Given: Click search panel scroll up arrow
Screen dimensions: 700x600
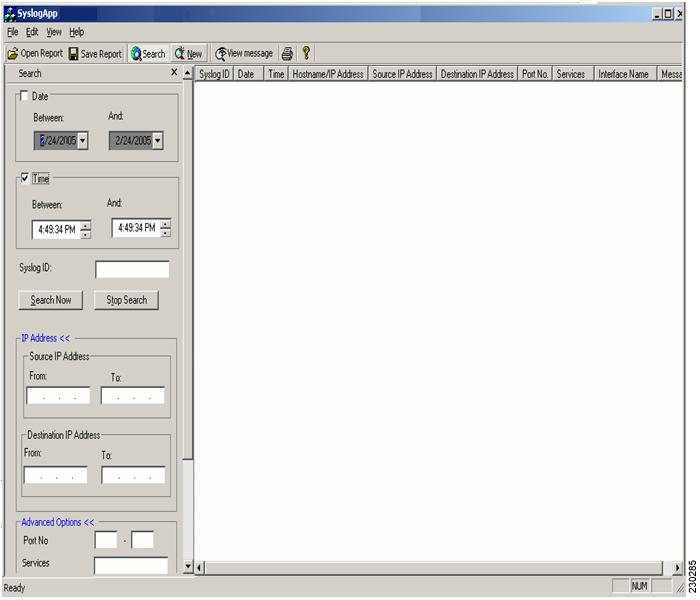Looking at the screenshot, I should pos(188,72).
